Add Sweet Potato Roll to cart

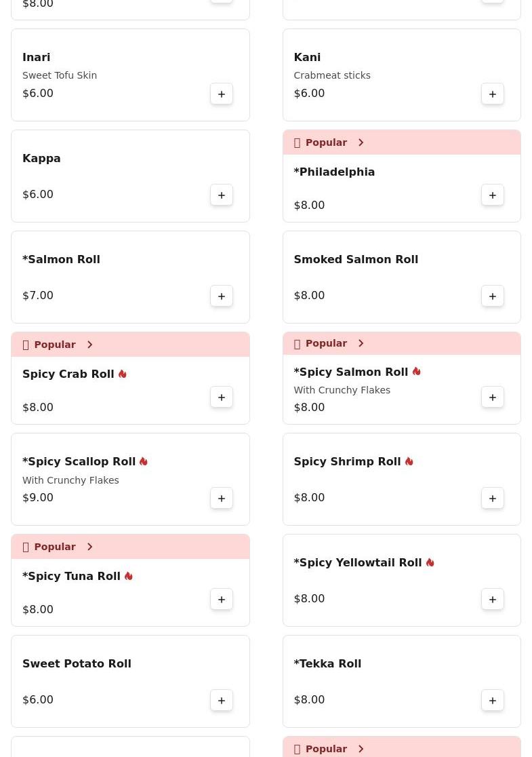[x=222, y=701]
